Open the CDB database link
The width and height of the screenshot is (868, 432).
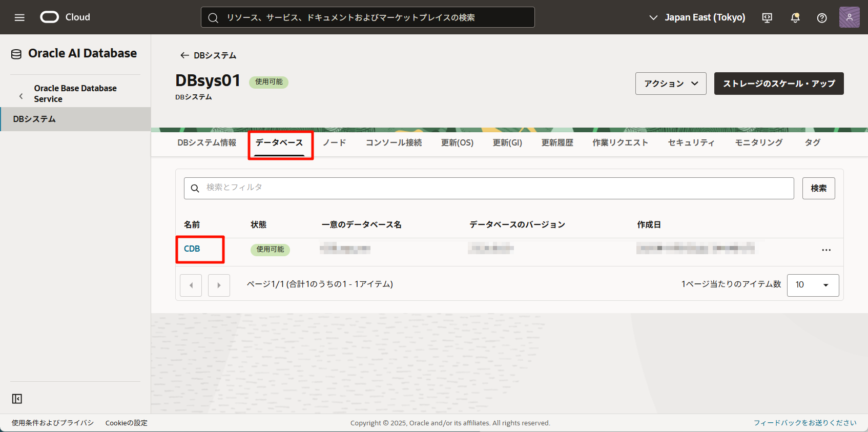pos(192,249)
